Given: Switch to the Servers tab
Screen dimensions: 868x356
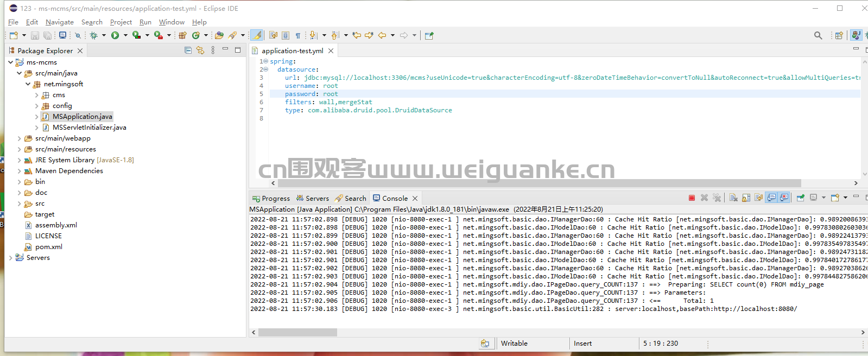Looking at the screenshot, I should coord(313,199).
